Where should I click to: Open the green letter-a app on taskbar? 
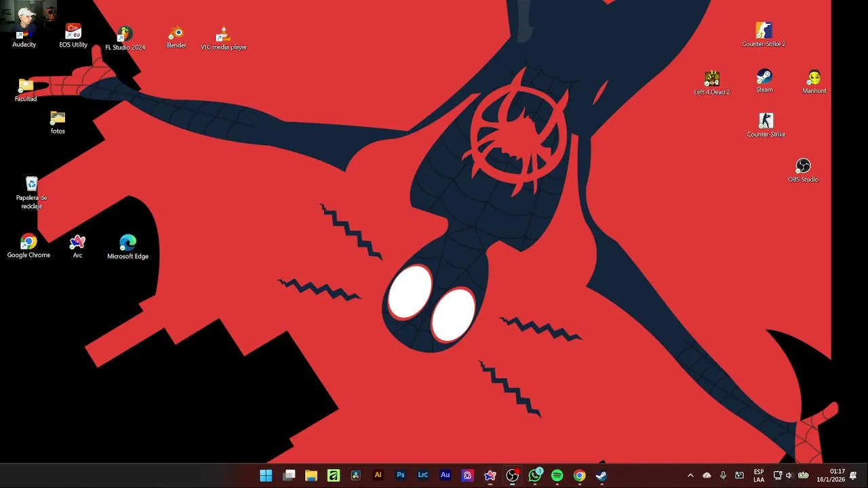(x=334, y=476)
